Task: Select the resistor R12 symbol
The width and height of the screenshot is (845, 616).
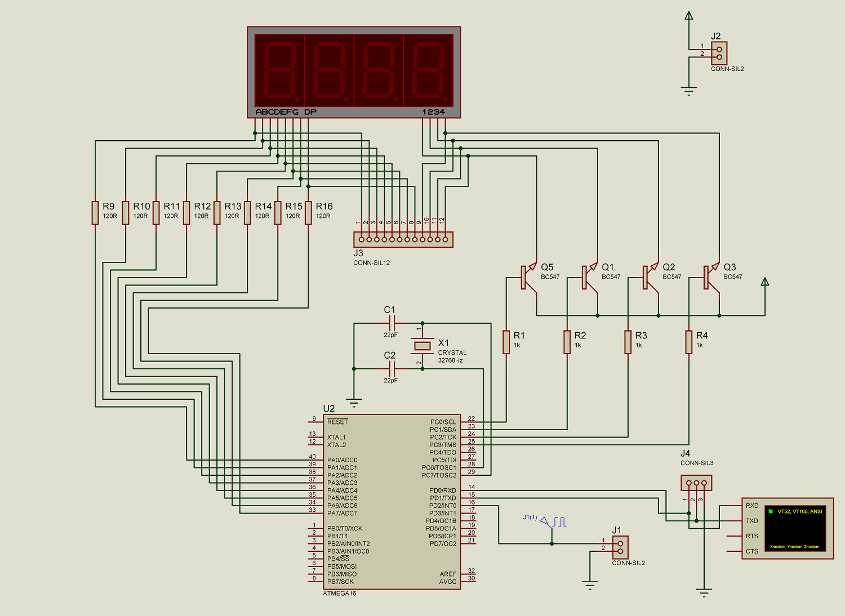Action: pyautogui.click(x=186, y=213)
